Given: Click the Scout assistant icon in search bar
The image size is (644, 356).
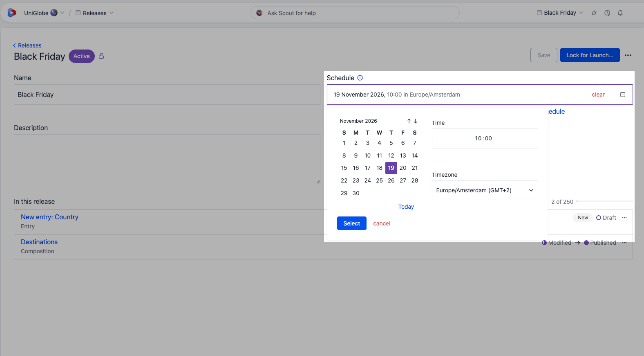Looking at the screenshot, I should click(x=259, y=13).
